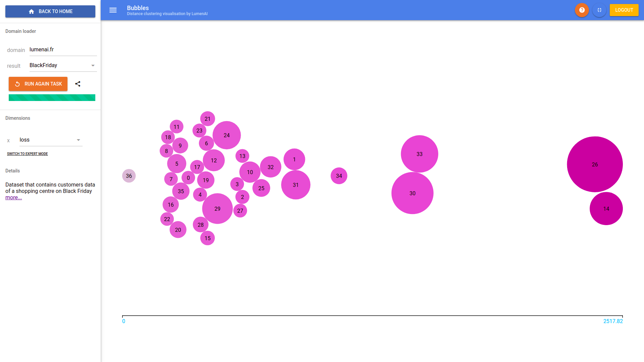Select bubble 36 on the far left
The image size is (644, 362).
[x=129, y=176]
